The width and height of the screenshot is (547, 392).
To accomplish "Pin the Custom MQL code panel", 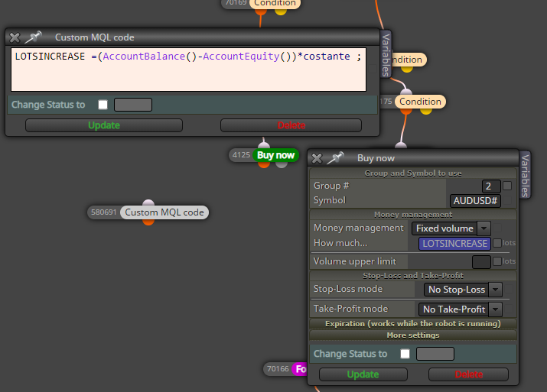I will pos(34,37).
